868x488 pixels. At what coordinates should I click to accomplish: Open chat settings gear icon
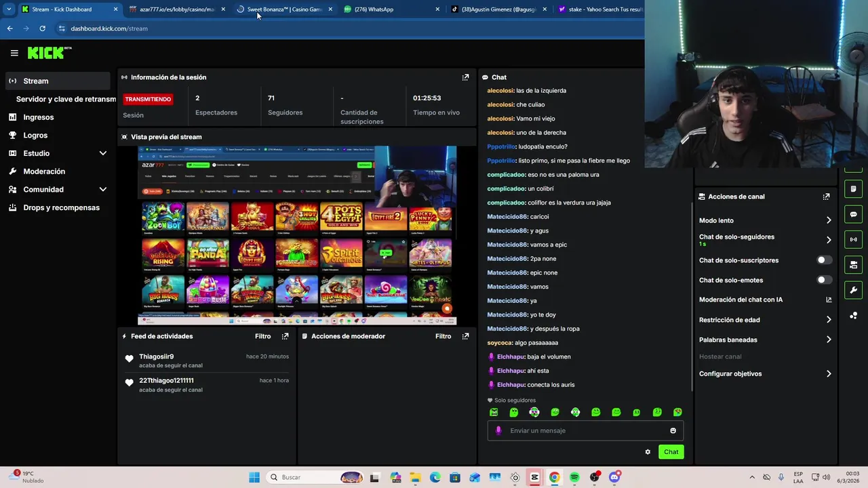tap(648, 452)
